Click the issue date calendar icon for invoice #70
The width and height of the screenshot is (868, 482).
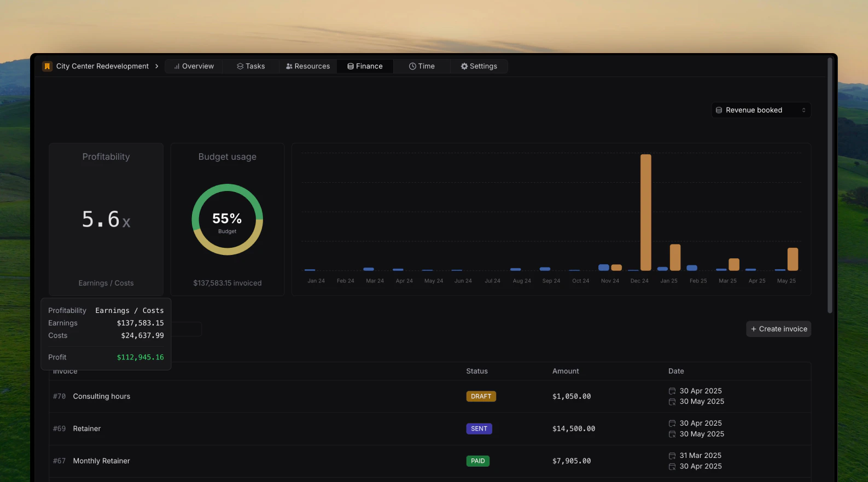click(672, 391)
